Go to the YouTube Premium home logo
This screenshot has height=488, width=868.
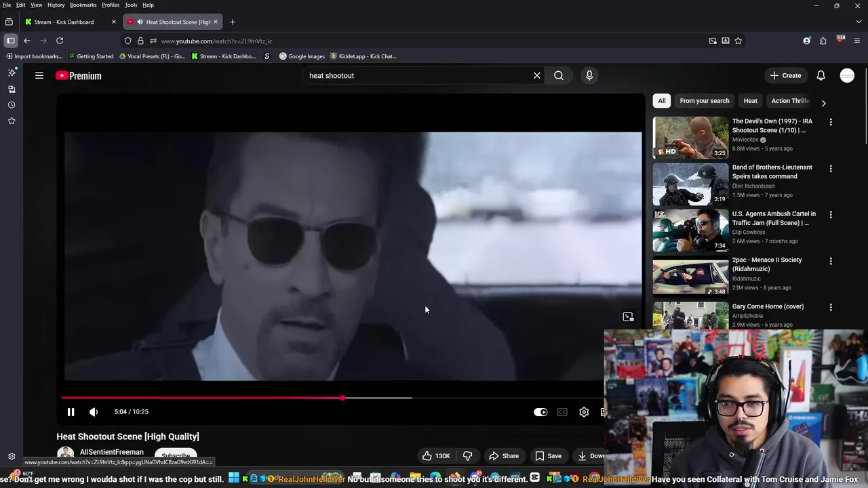pos(79,76)
